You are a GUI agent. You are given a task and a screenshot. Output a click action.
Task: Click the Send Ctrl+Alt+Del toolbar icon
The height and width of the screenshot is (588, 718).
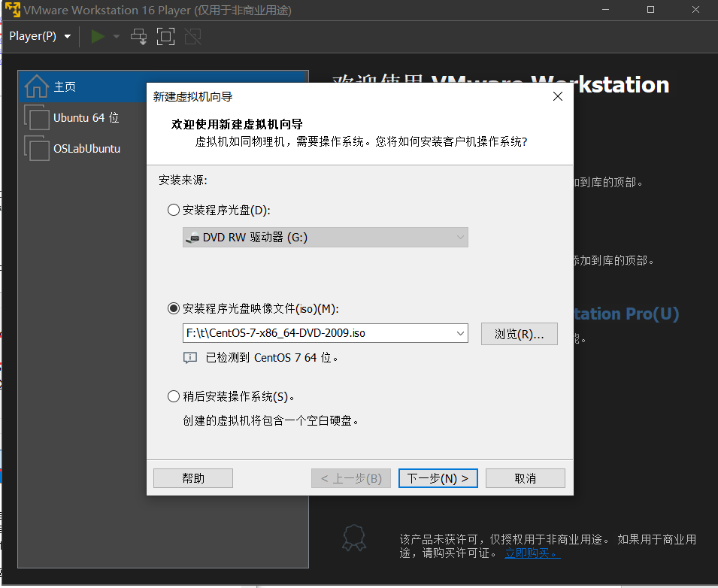[x=138, y=35]
